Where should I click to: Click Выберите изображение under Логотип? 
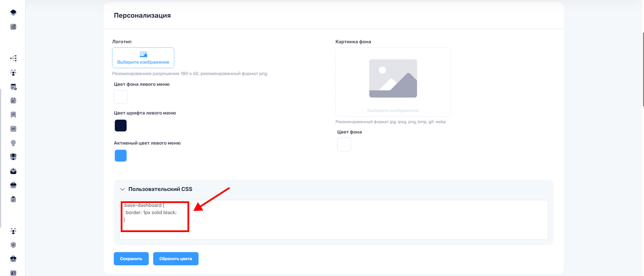coord(143,58)
